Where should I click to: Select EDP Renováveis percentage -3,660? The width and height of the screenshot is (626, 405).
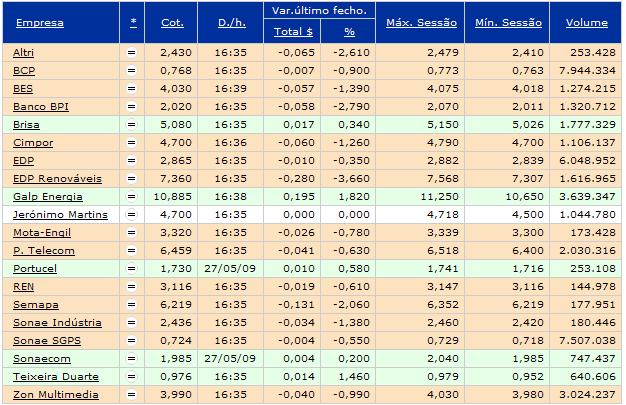(351, 179)
